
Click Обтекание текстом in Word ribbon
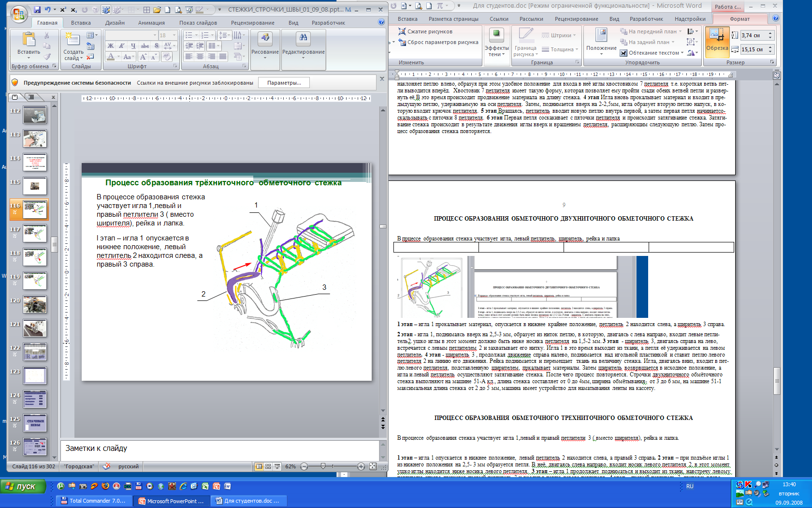(652, 53)
